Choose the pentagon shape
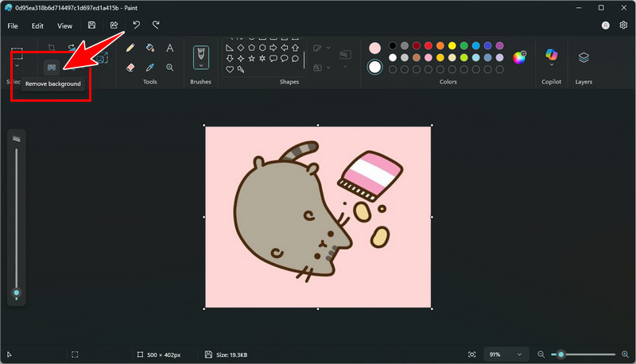This screenshot has height=364, width=636. 251,48
